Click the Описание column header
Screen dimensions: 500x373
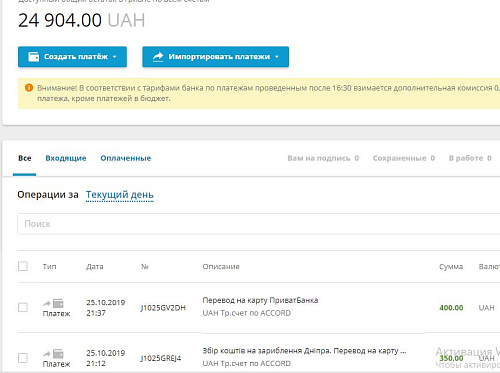point(221,267)
